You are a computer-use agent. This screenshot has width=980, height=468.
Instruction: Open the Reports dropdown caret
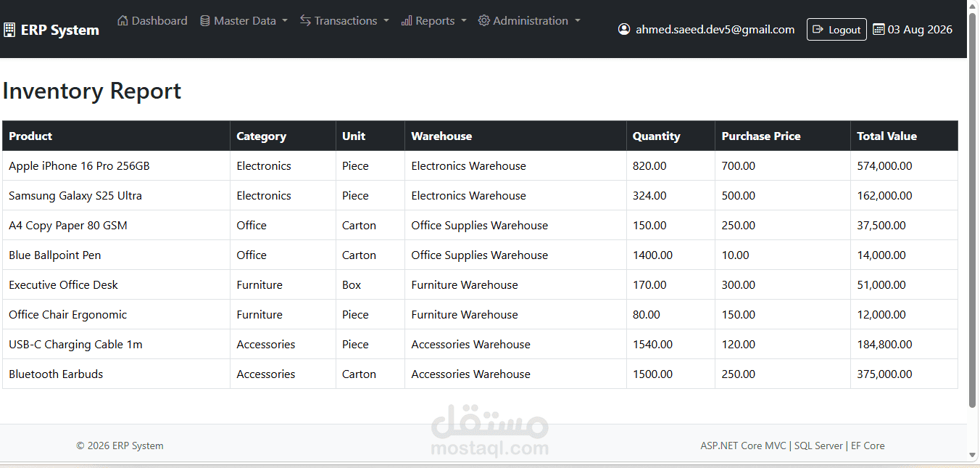click(x=464, y=20)
